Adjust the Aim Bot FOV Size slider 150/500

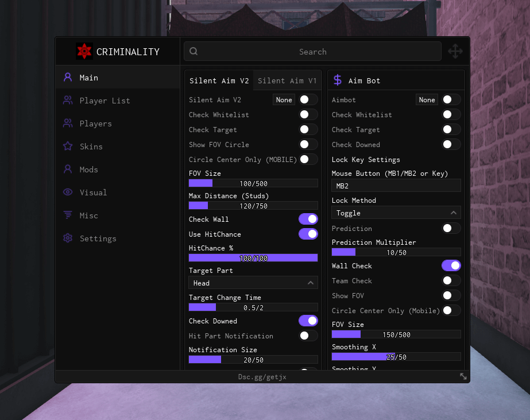point(396,334)
